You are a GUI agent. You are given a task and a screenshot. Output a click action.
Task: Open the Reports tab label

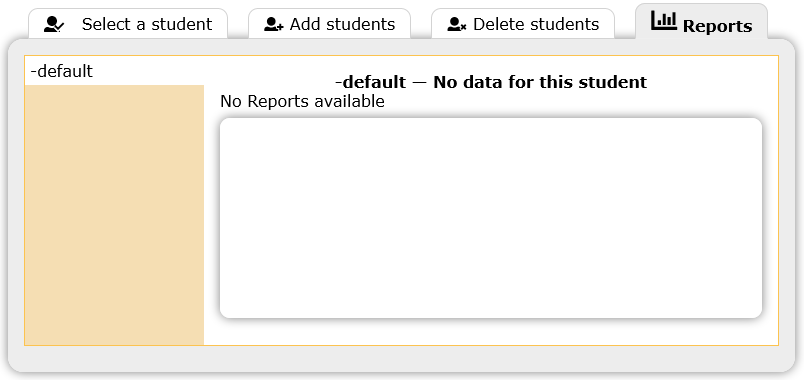tap(717, 26)
